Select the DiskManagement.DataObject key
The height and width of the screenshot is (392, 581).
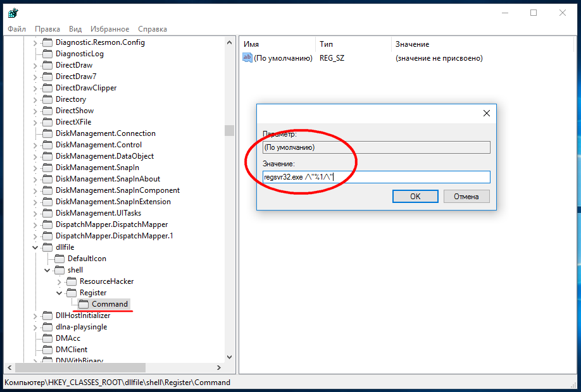coord(104,156)
